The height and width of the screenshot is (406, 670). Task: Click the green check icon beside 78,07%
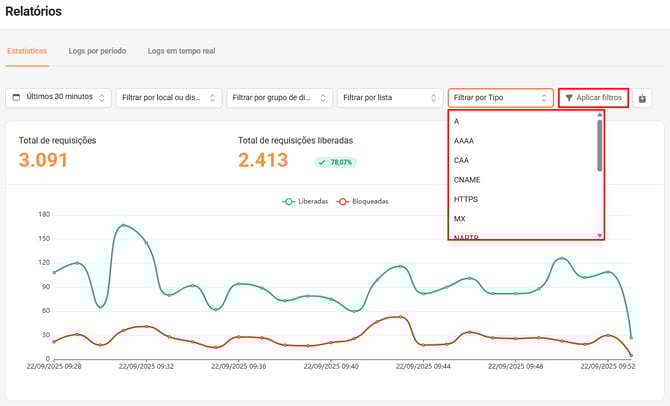pyautogui.click(x=324, y=162)
